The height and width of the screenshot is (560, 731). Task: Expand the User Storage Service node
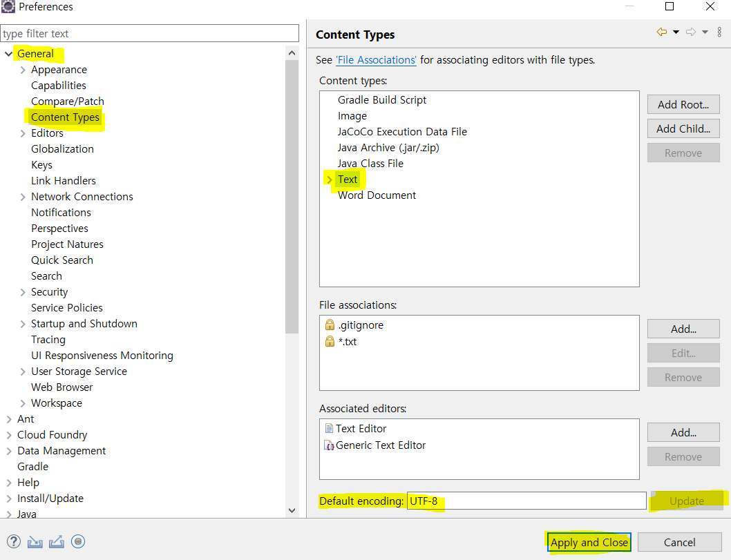click(22, 371)
